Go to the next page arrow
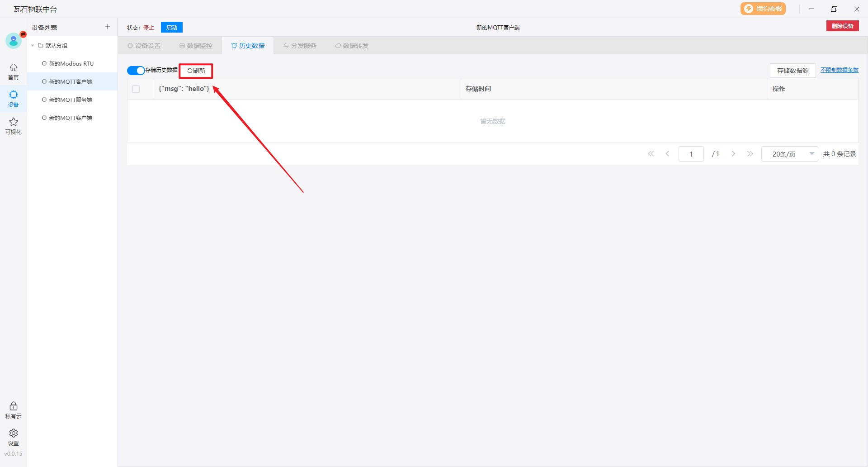 tap(733, 154)
